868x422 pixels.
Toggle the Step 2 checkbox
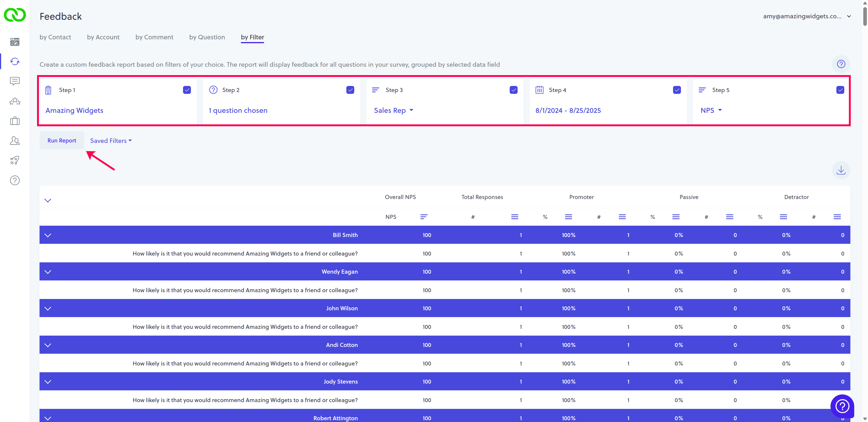350,90
